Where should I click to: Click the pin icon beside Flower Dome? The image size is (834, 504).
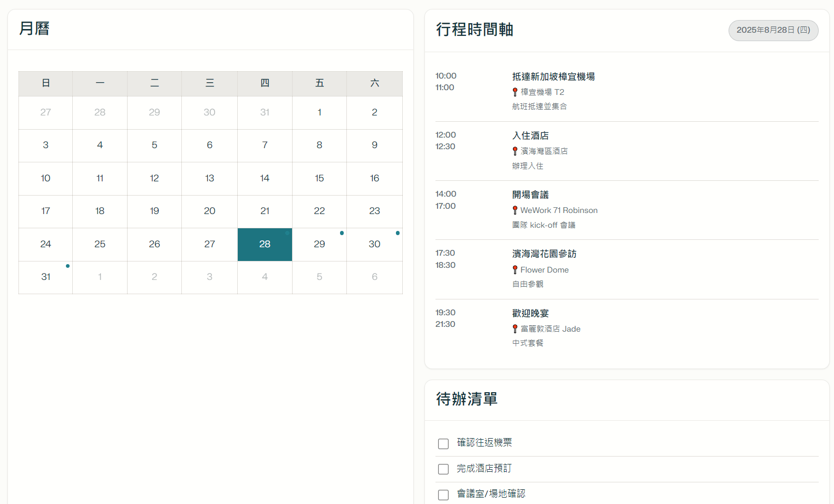tap(515, 270)
